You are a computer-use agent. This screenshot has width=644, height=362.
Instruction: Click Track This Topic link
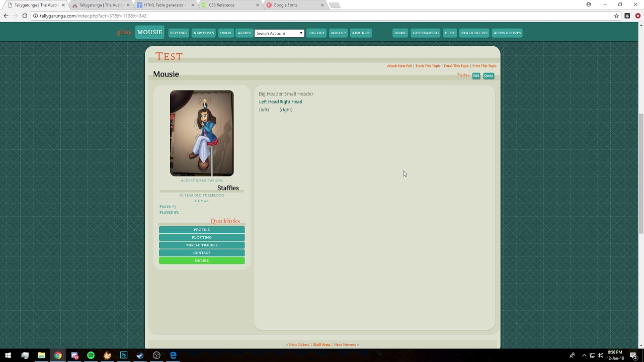pos(428,66)
